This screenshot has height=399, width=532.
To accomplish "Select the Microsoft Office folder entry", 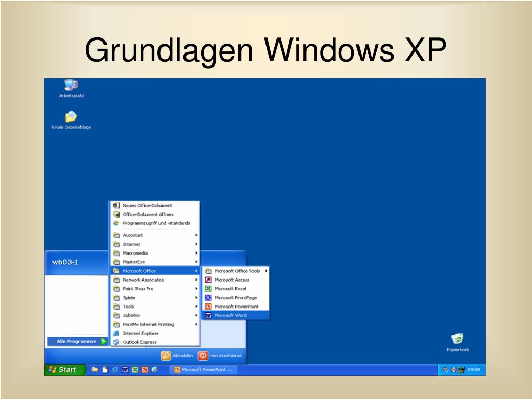I will click(155, 271).
